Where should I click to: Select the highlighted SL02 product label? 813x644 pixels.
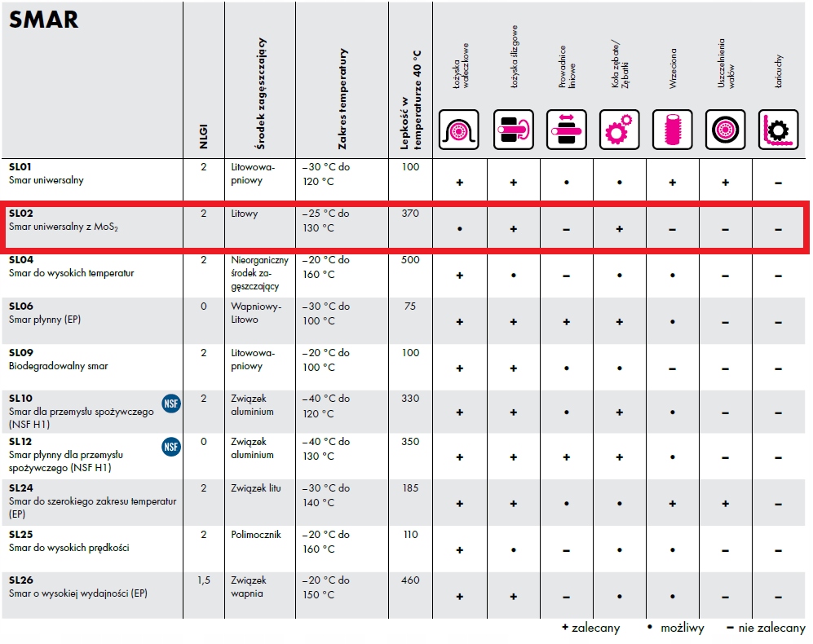pyautogui.click(x=20, y=214)
